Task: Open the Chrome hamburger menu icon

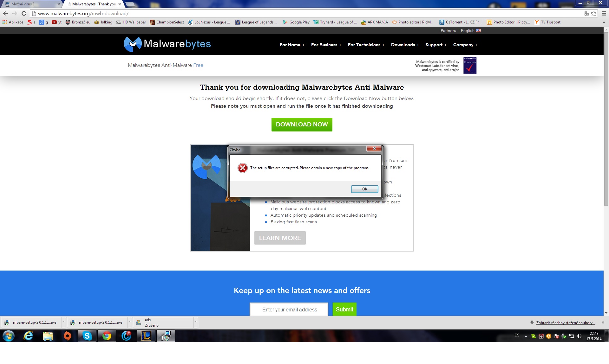Action: (604, 13)
